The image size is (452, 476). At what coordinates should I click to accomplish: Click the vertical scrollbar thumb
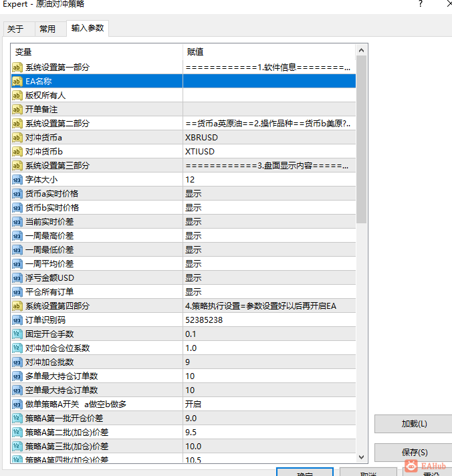(x=361, y=139)
